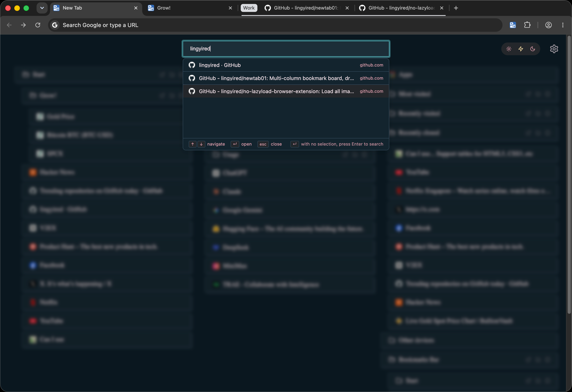Open the Chrome three-dot menu
572x392 pixels.
(x=563, y=25)
